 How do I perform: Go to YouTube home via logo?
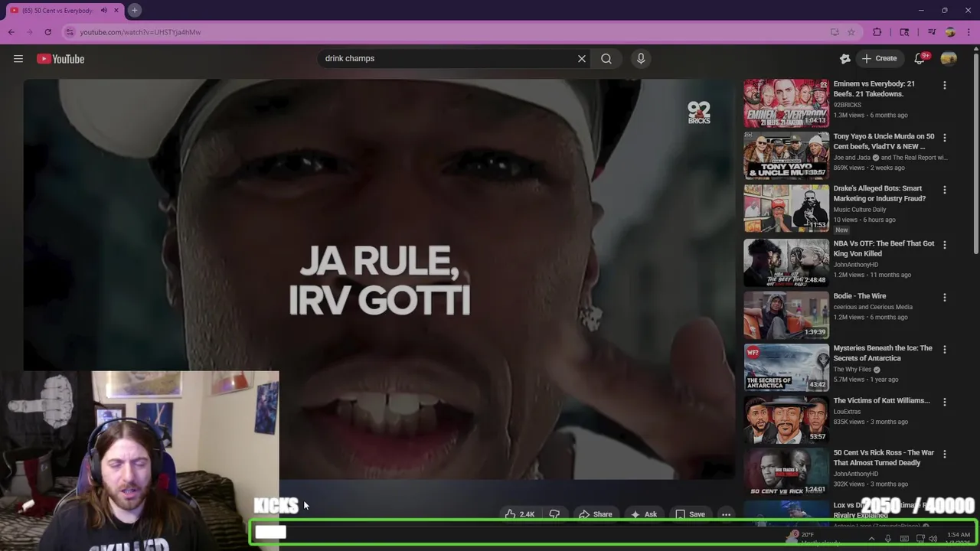coord(60,59)
